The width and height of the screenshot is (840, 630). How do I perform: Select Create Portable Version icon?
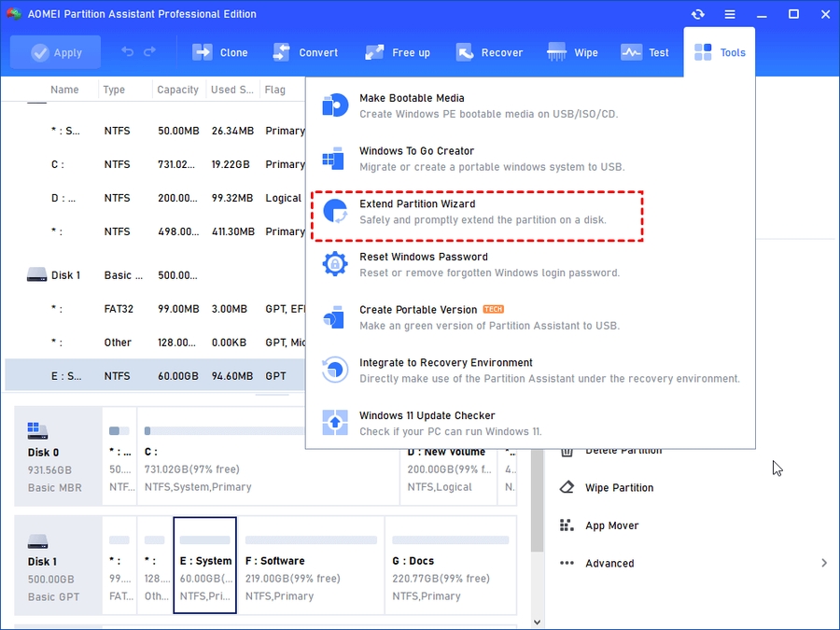pos(334,317)
